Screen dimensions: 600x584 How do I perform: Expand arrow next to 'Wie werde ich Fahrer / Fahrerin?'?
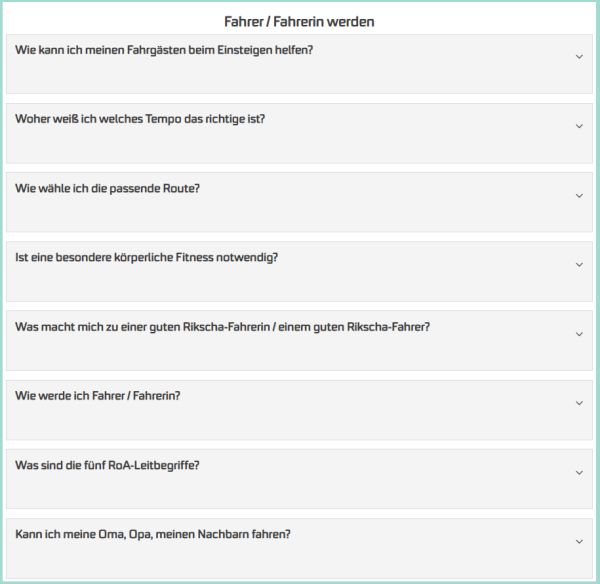[579, 403]
